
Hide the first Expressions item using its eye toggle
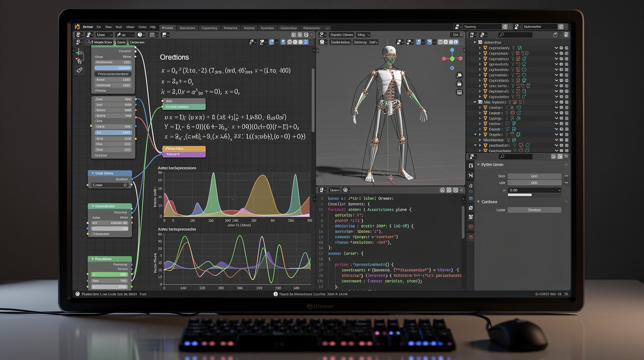click(x=561, y=48)
